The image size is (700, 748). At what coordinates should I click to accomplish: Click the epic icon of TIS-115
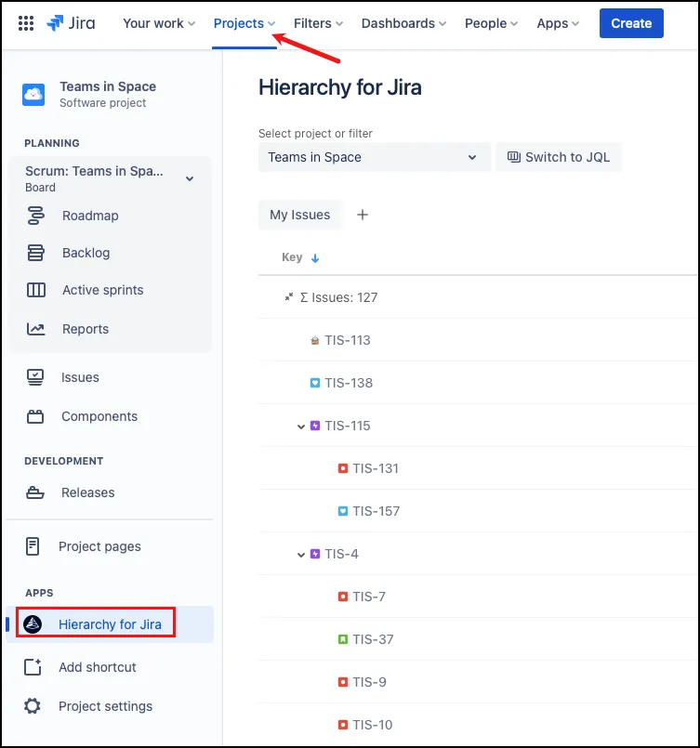(315, 426)
